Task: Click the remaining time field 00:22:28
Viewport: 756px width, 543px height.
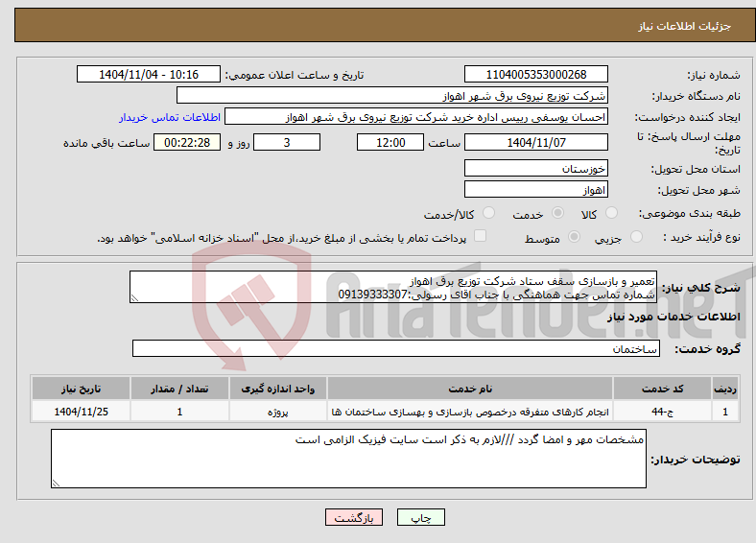Action: [x=187, y=142]
